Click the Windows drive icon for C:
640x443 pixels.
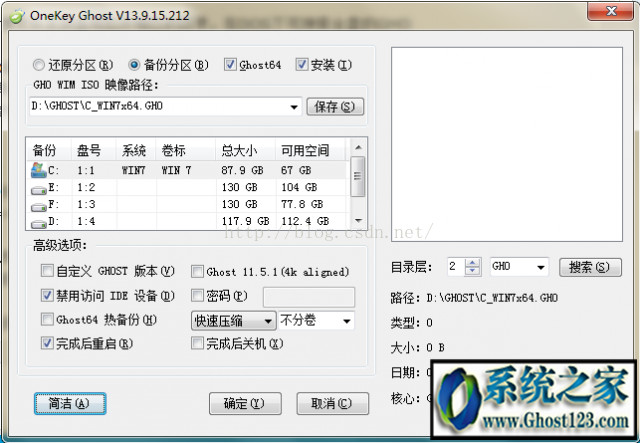click(x=38, y=170)
